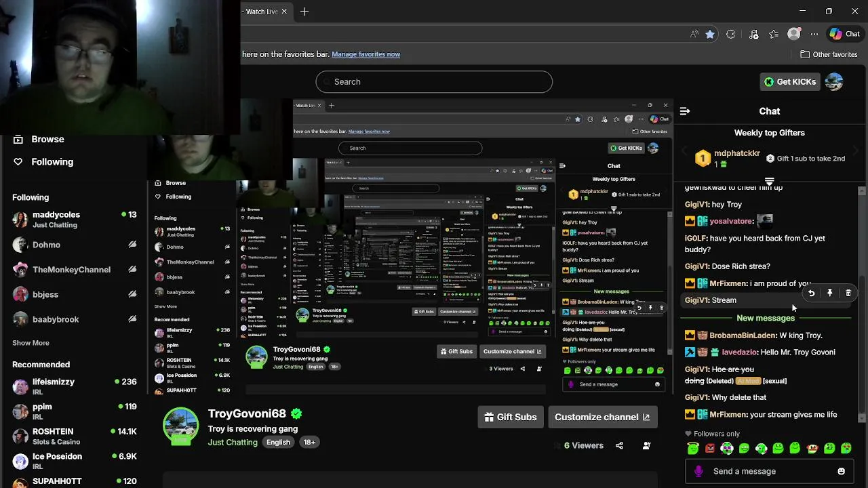Viewport: 868px width, 488px height.
Task: Open the media control music note icon
Action: (x=753, y=34)
